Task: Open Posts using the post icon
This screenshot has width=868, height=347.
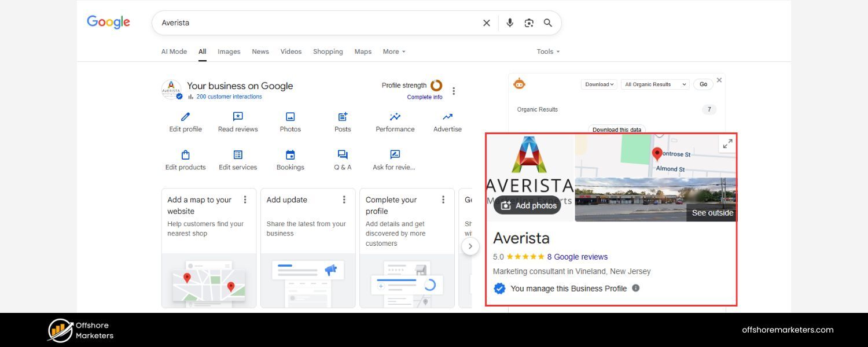Action: 342,116
